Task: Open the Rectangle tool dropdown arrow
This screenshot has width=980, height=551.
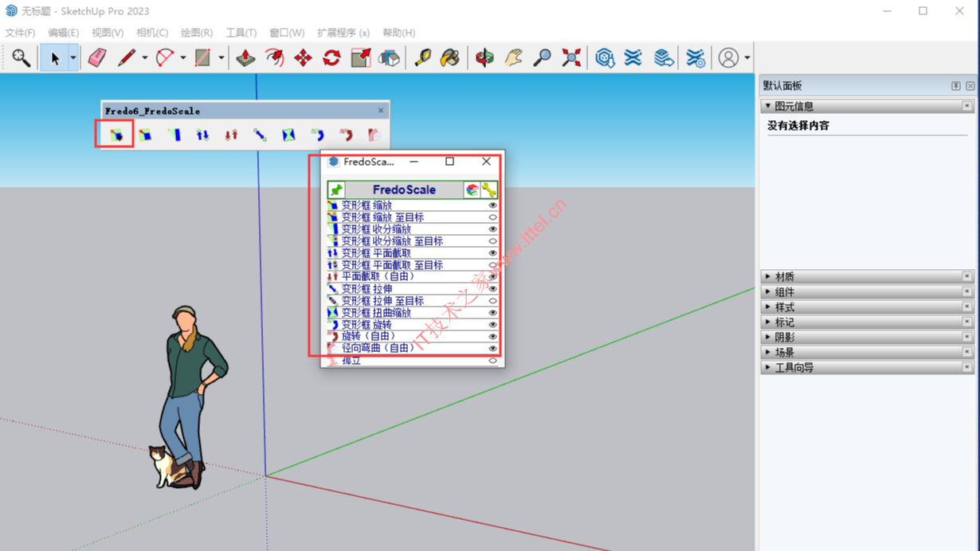Action: coord(221,57)
